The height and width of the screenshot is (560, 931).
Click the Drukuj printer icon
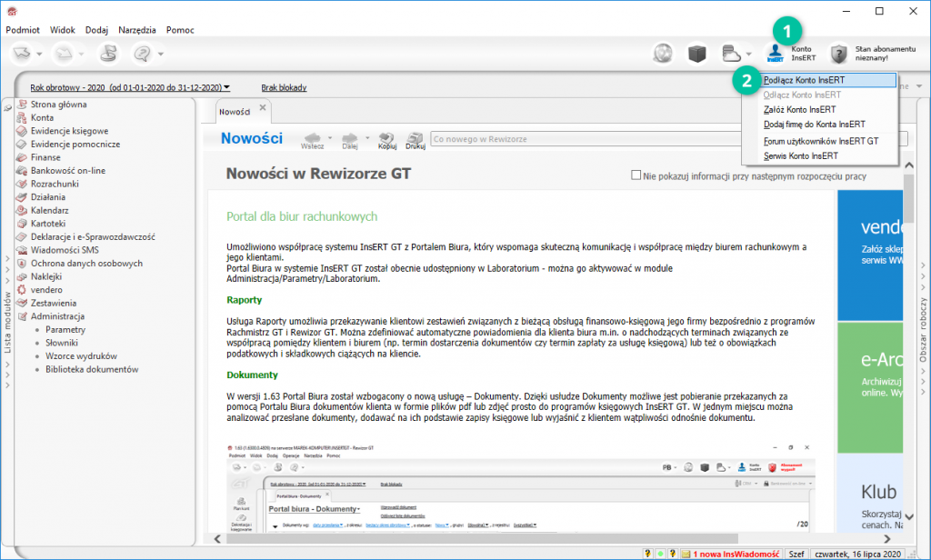pyautogui.click(x=415, y=138)
